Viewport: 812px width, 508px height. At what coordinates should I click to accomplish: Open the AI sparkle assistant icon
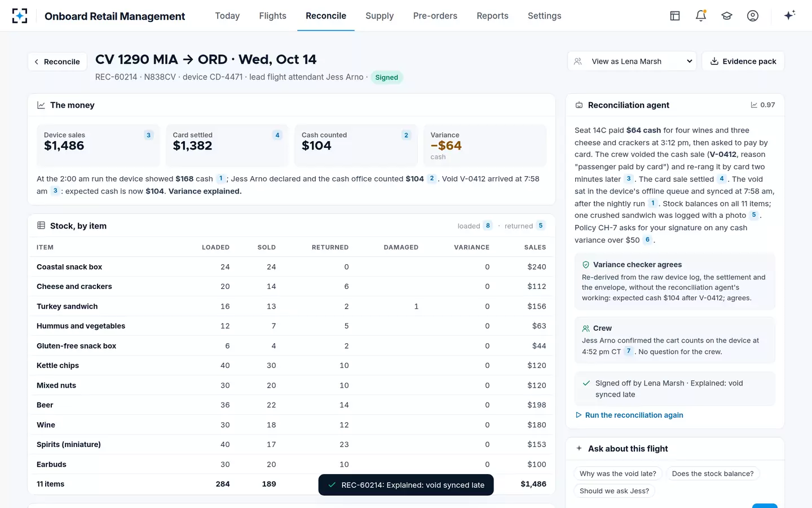(x=789, y=15)
